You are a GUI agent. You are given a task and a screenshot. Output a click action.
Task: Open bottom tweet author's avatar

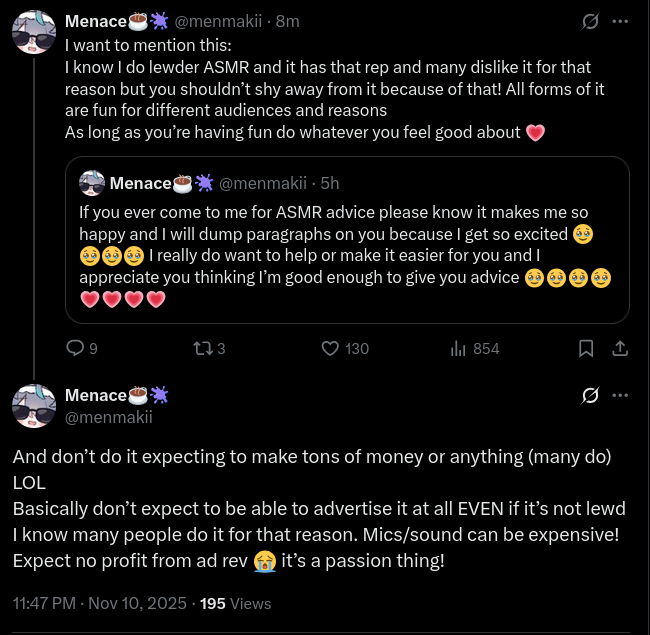33,405
